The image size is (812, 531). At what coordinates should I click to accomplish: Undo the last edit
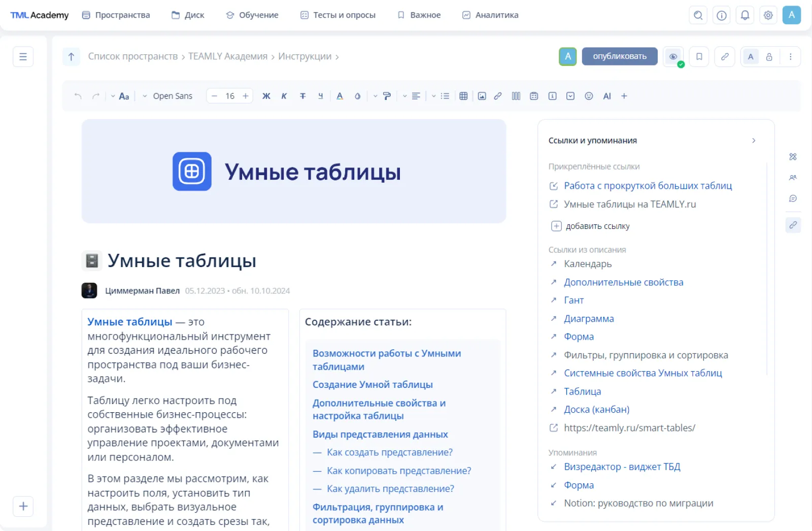coord(78,96)
